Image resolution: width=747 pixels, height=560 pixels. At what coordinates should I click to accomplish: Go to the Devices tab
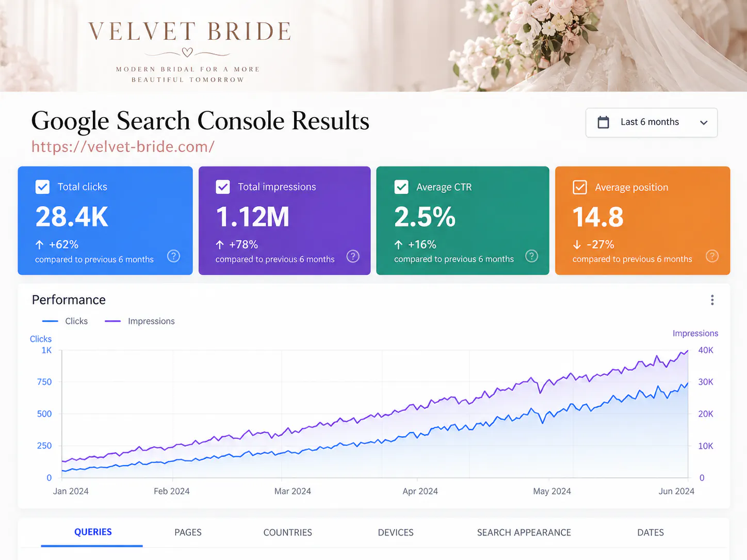point(396,532)
